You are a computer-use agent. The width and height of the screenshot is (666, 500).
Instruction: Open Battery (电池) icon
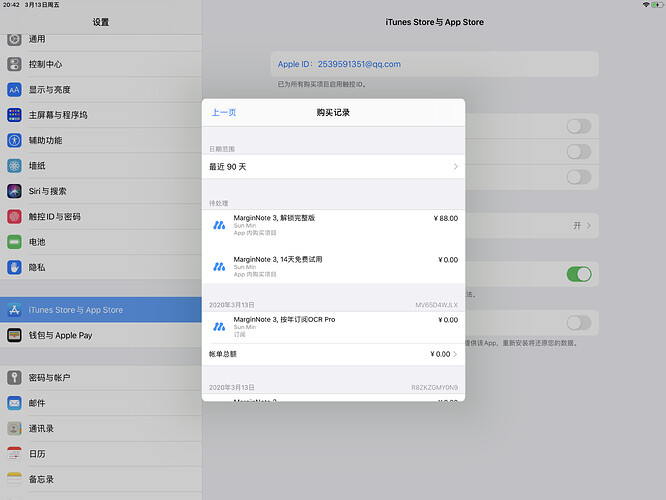click(x=14, y=242)
